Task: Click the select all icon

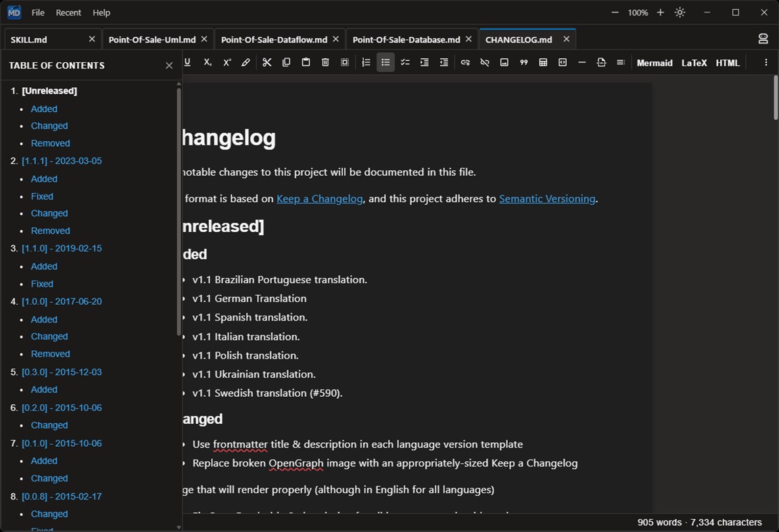Action: coord(345,63)
